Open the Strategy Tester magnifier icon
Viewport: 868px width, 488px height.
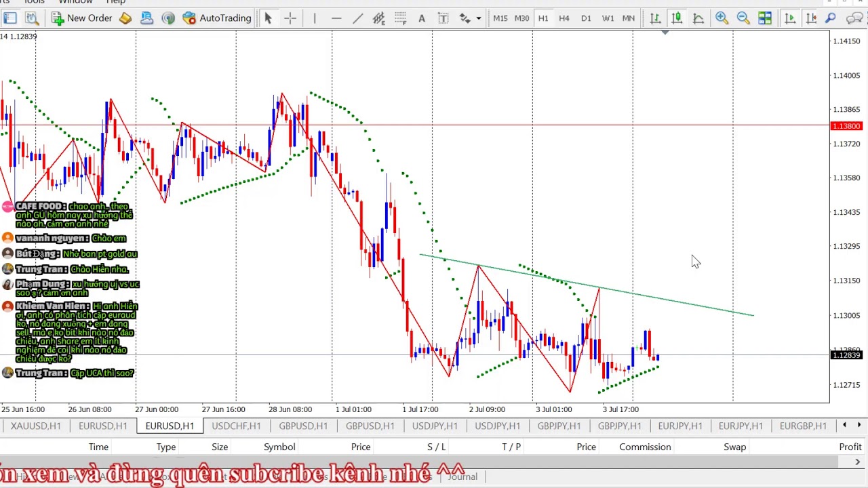pos(31,18)
